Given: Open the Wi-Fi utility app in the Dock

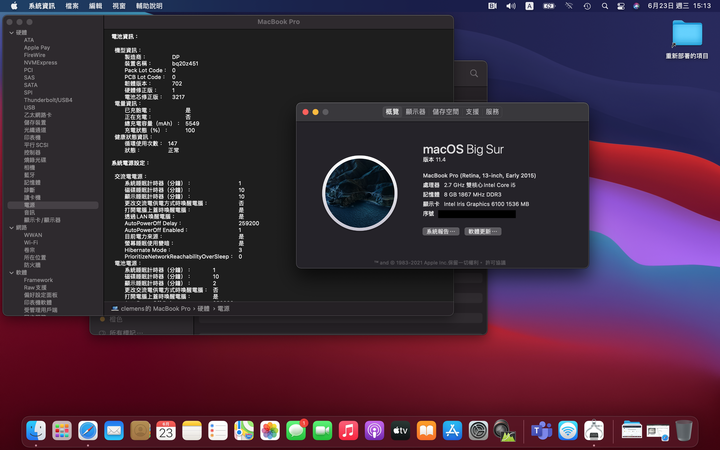Looking at the screenshot, I should (568, 430).
